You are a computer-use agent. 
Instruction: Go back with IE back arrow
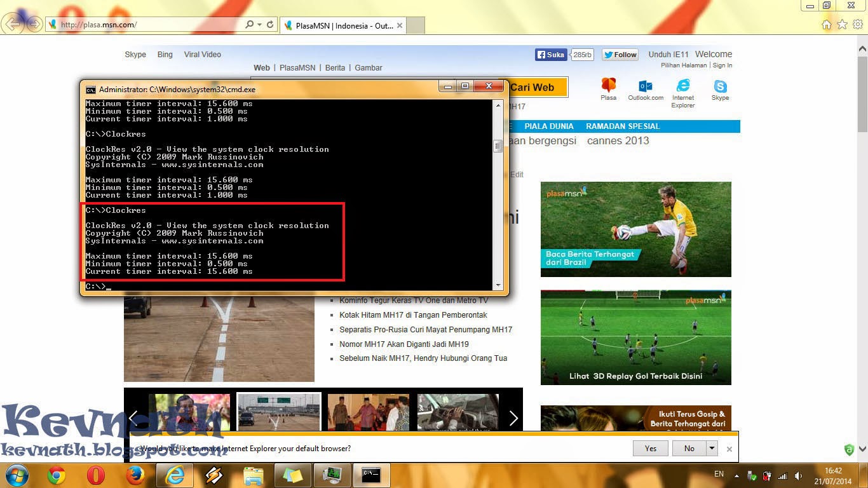pos(14,25)
